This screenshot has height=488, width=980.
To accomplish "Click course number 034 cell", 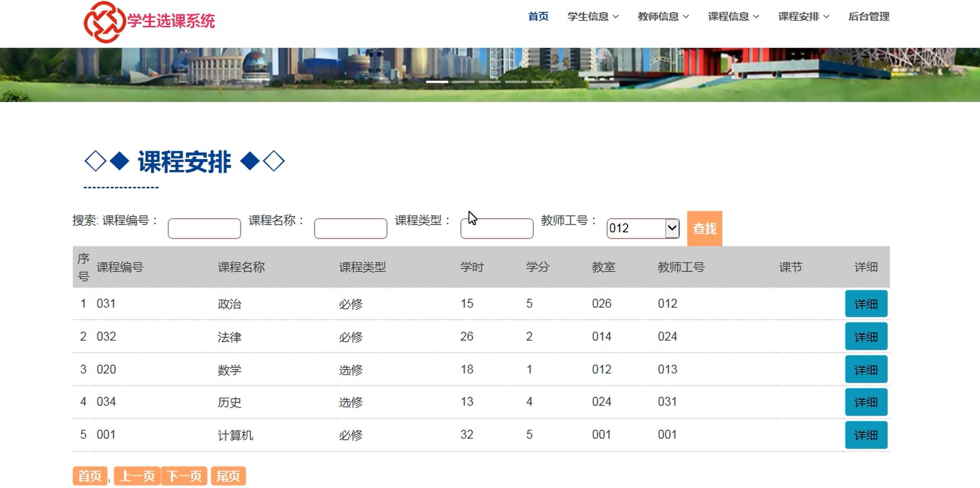I will pyautogui.click(x=106, y=401).
